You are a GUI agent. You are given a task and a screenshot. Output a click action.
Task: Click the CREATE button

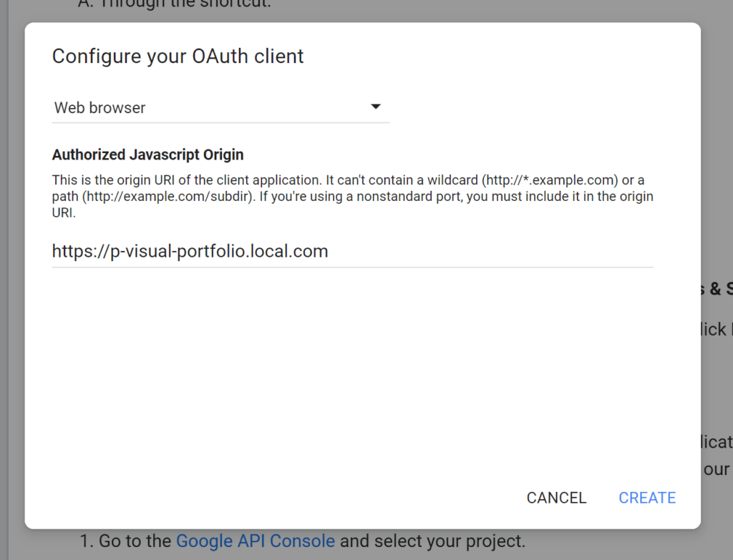(647, 498)
